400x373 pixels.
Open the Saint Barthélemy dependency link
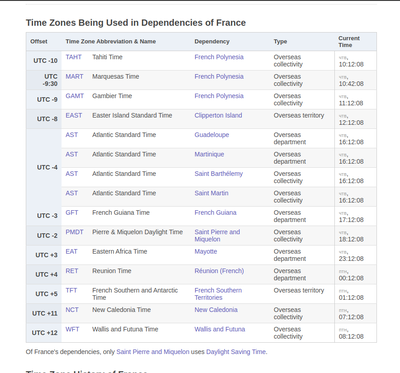pos(219,174)
